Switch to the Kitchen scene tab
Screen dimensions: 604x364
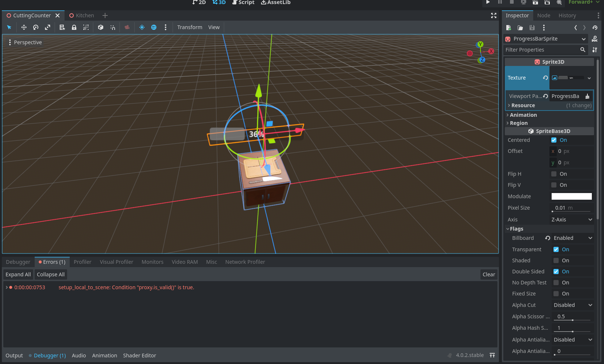point(84,15)
